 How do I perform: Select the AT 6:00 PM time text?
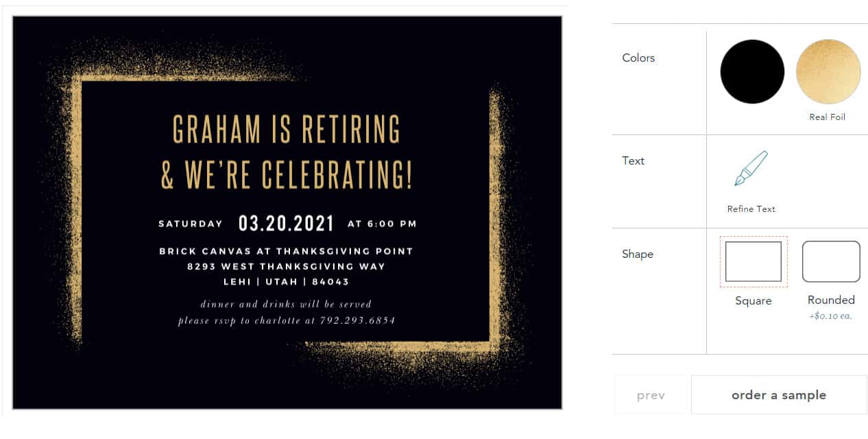(382, 224)
